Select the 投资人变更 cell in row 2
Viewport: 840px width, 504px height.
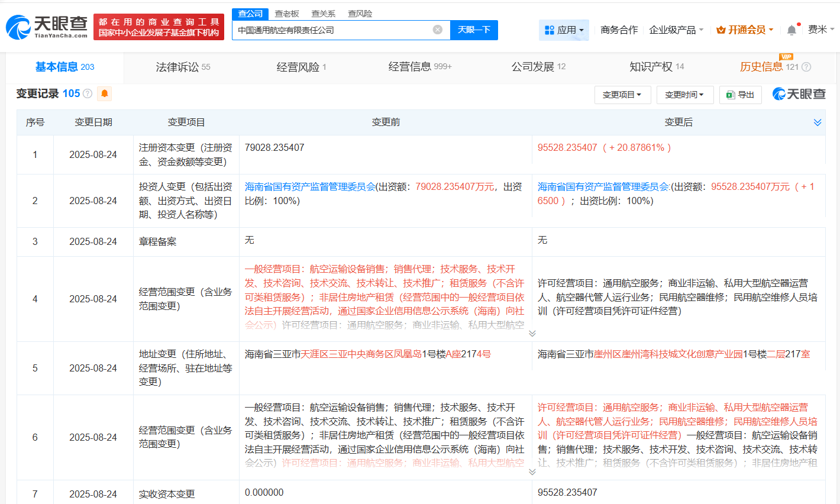[x=186, y=201]
